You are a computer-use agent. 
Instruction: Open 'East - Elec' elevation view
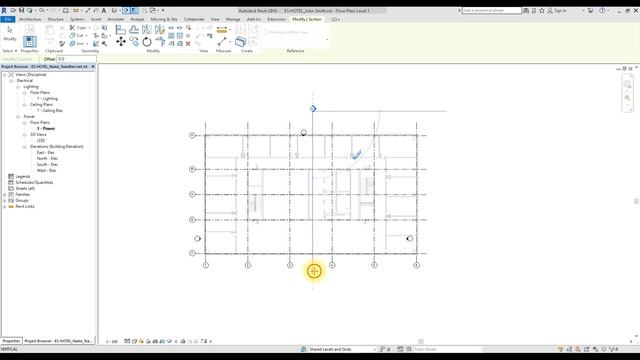46,153
